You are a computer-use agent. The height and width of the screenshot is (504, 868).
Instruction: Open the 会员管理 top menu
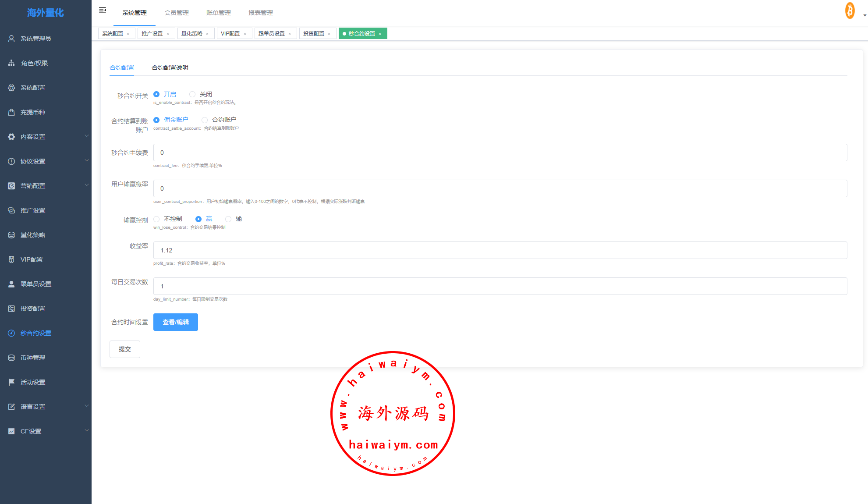176,13
